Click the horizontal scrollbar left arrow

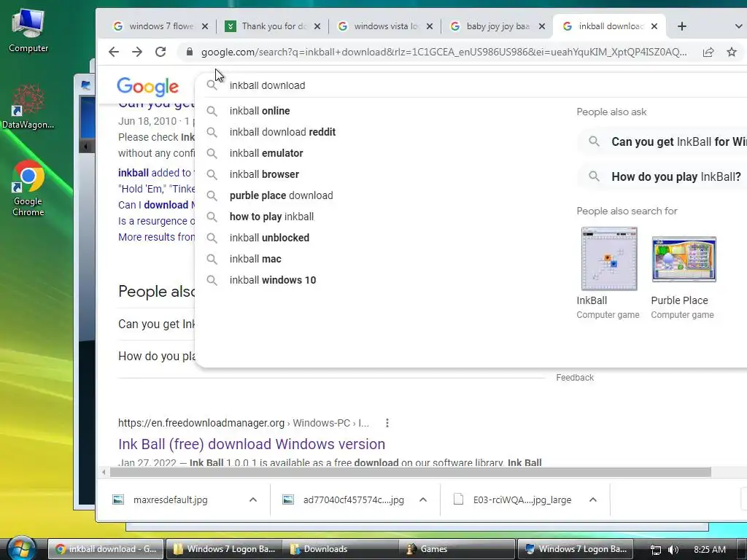pyautogui.click(x=104, y=472)
